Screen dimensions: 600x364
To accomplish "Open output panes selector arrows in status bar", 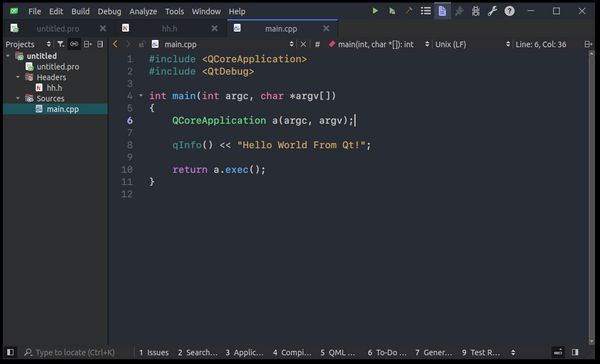I will click(513, 352).
